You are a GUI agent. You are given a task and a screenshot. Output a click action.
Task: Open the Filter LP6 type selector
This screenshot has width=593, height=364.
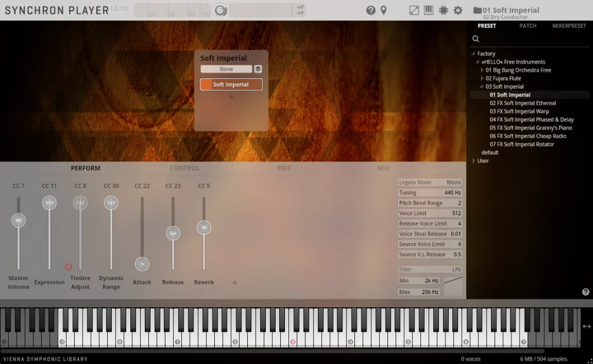[x=430, y=269]
